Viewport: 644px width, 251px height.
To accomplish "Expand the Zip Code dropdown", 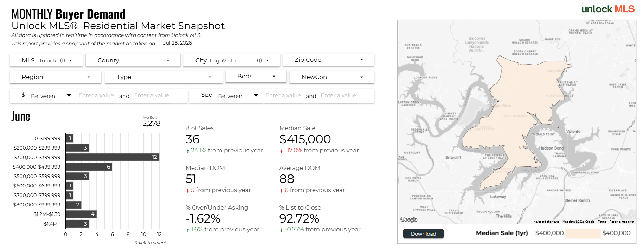I will [x=328, y=60].
